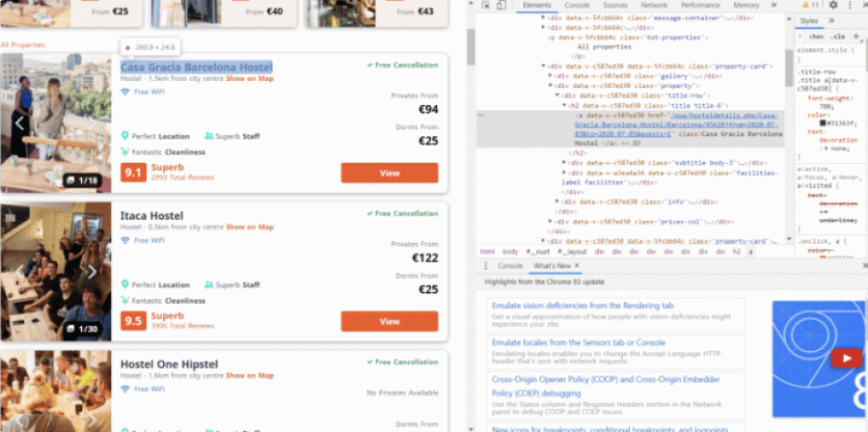Click the Styles filter input field

[800, 37]
